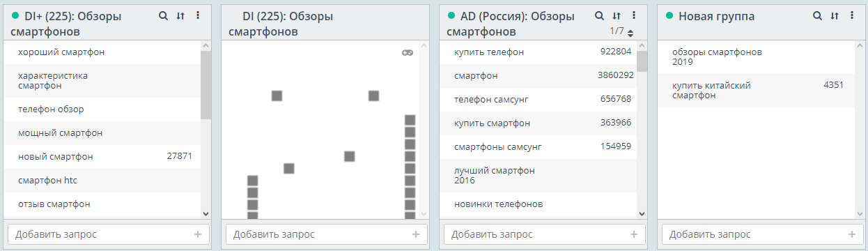
Task: Click the 'AD (Россия): Обзоры смартфонов' group title
Action: (511, 23)
